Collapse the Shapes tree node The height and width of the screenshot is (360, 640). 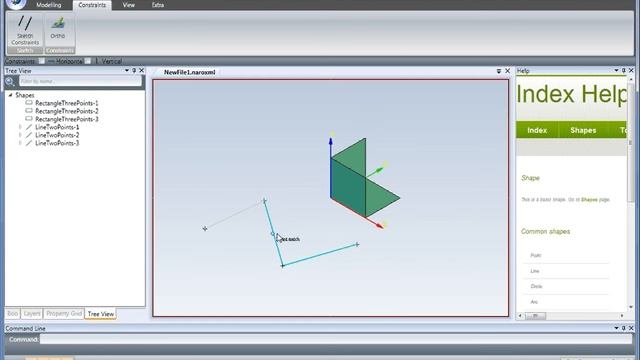click(11, 95)
